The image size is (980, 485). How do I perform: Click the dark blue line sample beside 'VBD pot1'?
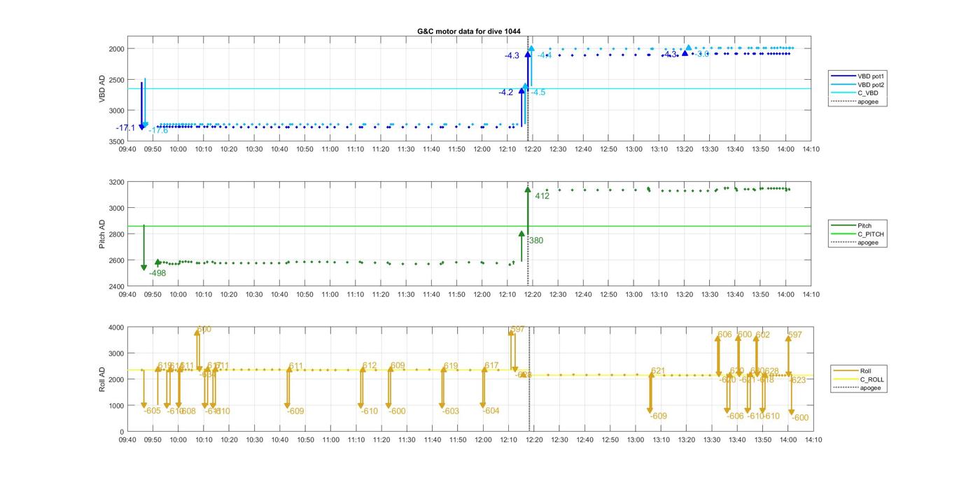point(843,76)
